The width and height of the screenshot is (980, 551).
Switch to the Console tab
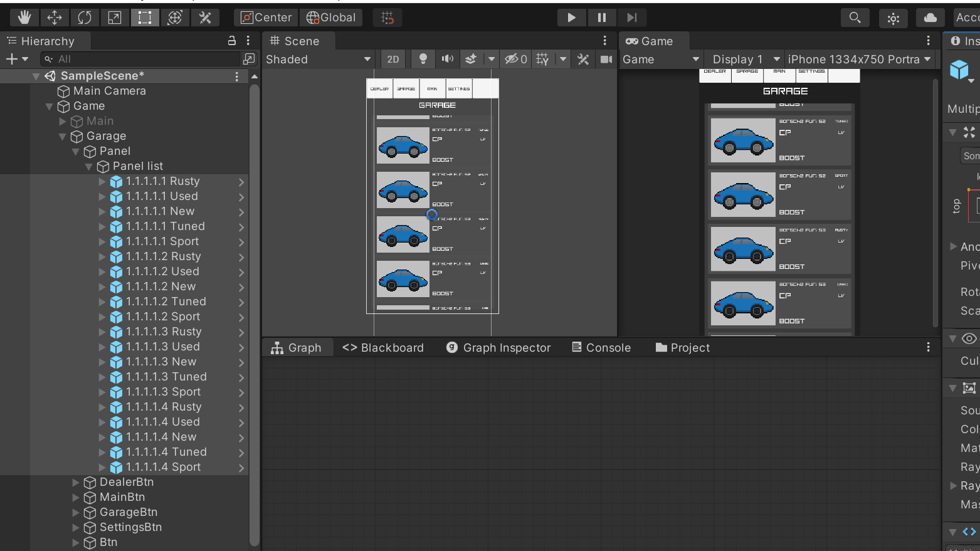(x=601, y=348)
